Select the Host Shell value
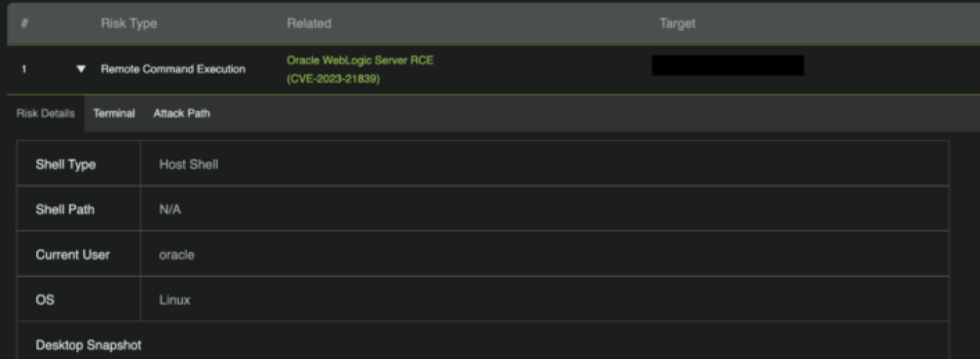 189,164
